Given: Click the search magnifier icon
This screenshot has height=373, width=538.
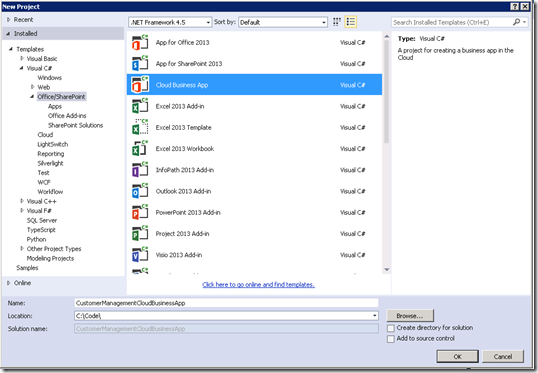Looking at the screenshot, I should 516,22.
